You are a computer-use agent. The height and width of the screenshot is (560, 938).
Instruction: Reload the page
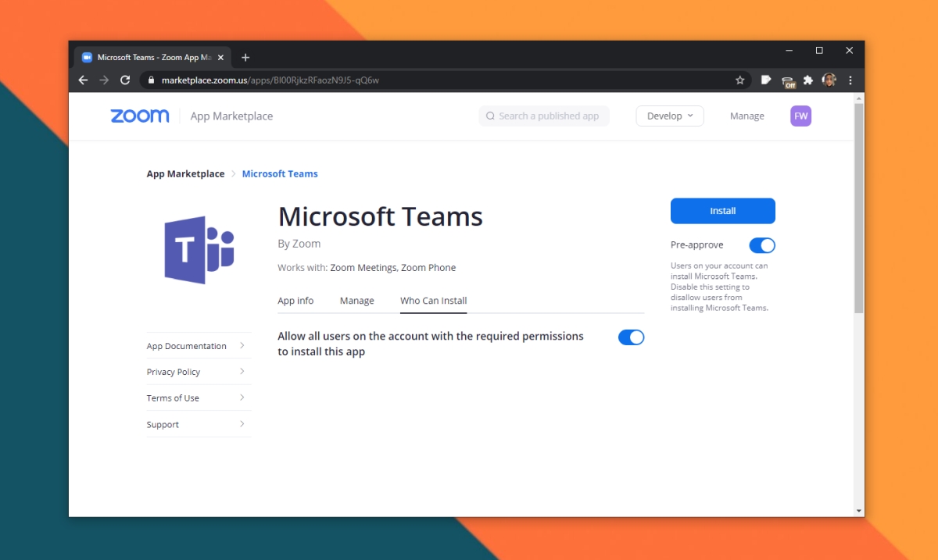(125, 80)
